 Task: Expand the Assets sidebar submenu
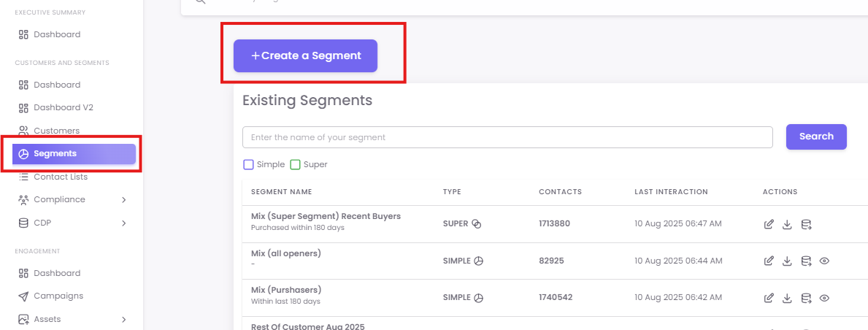click(123, 319)
